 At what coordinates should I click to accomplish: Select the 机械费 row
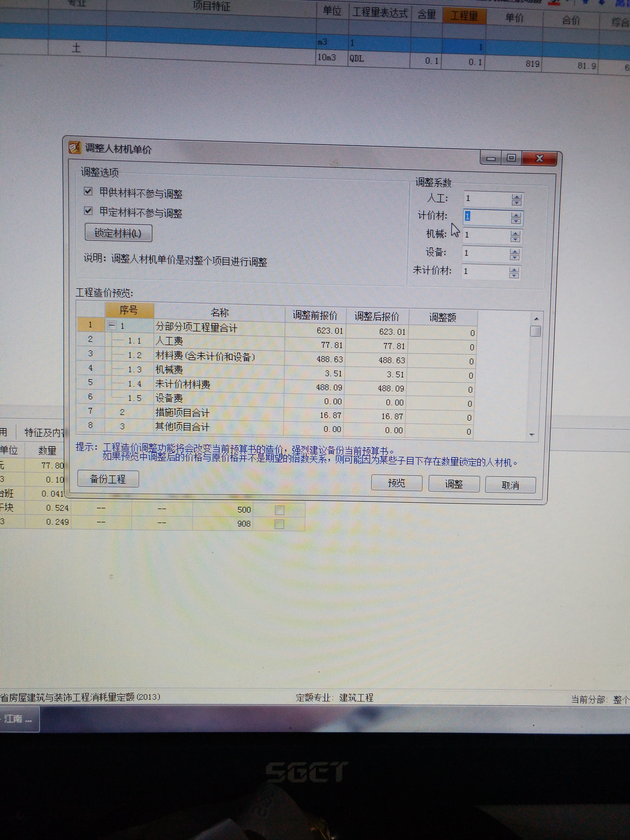coord(276,371)
